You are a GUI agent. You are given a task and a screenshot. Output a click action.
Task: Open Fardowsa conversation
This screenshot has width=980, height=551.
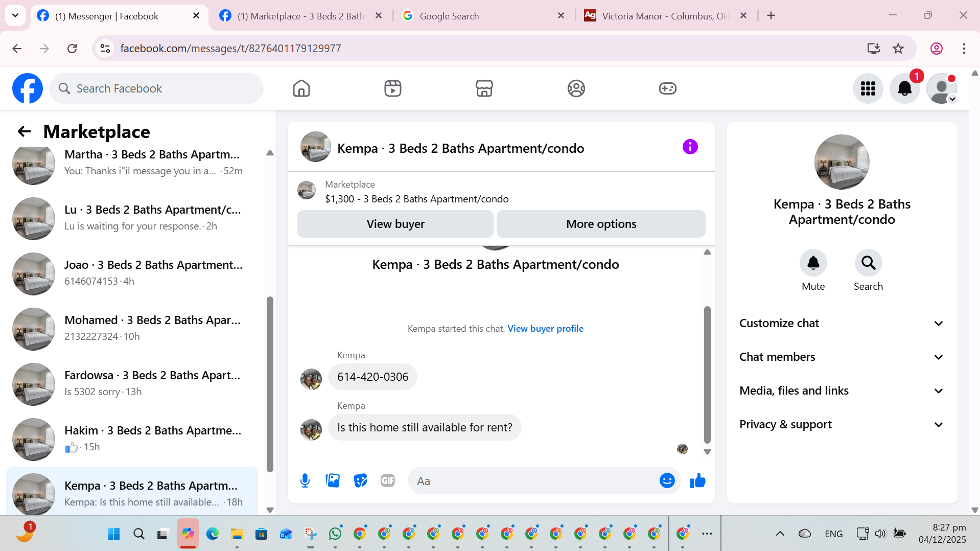coord(132,384)
